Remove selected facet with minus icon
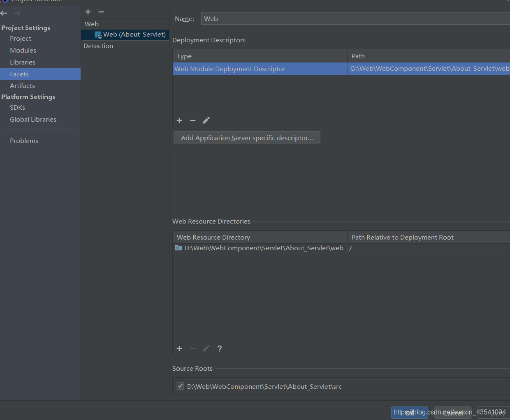Image resolution: width=510 pixels, height=420 pixels. coord(101,12)
